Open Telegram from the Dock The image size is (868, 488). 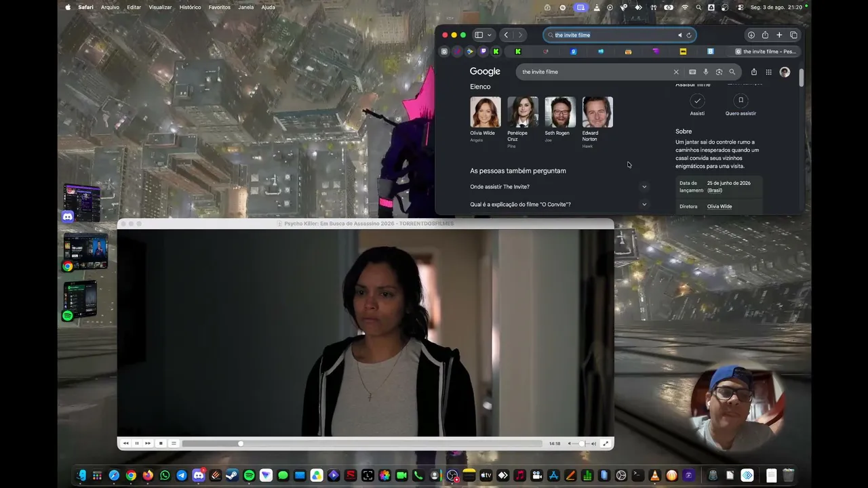click(182, 476)
